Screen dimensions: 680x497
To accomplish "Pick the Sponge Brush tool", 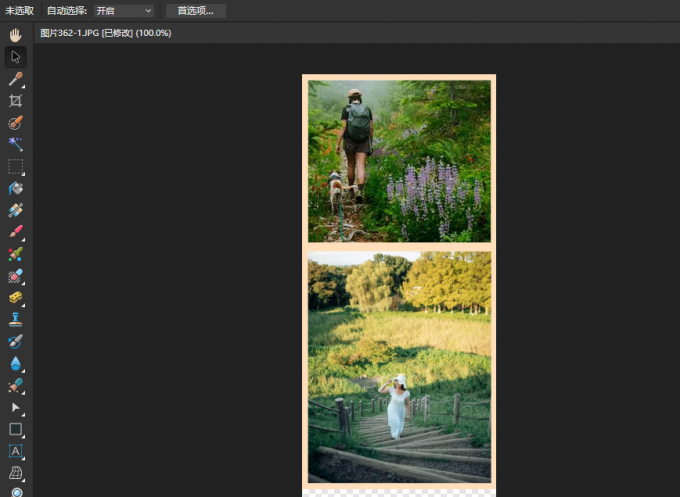I will tap(16, 298).
